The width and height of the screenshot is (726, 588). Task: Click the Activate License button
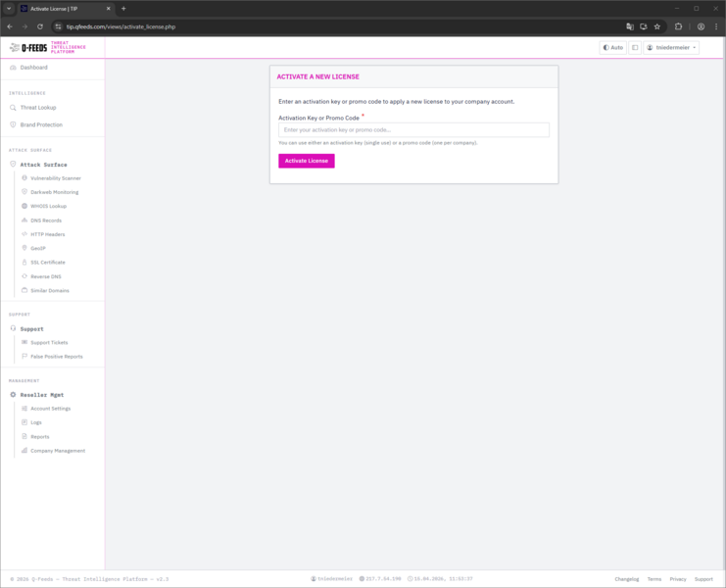pyautogui.click(x=306, y=161)
